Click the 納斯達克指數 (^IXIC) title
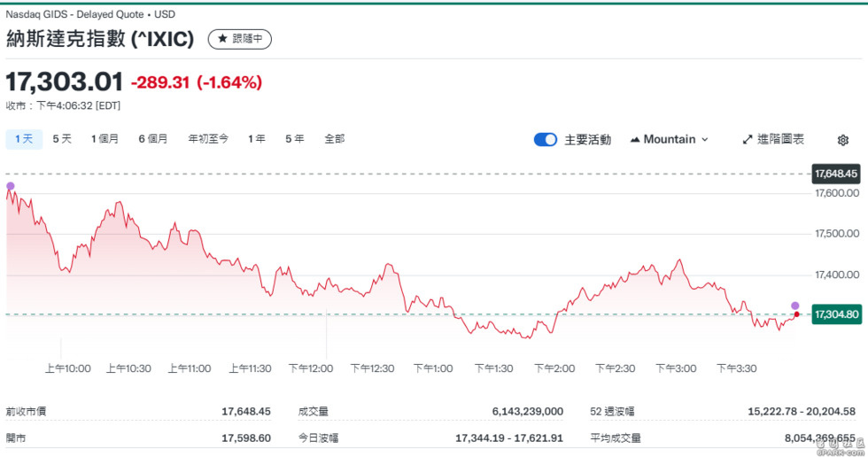 point(100,39)
